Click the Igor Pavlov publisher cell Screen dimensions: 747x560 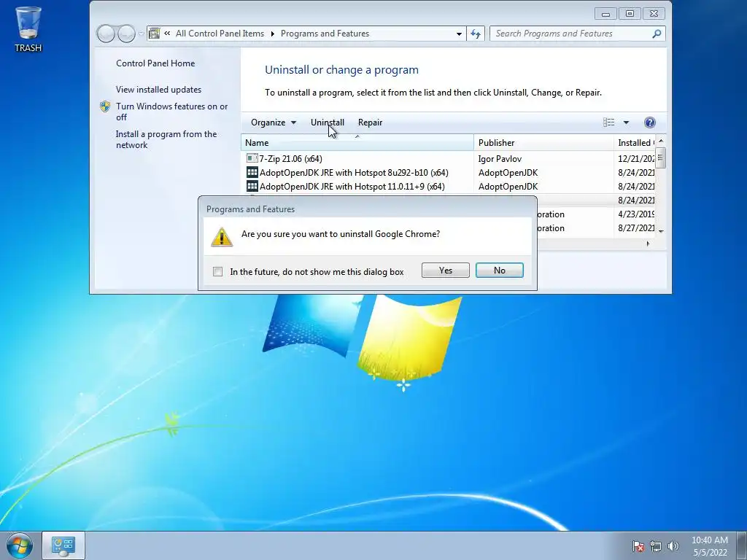500,158
